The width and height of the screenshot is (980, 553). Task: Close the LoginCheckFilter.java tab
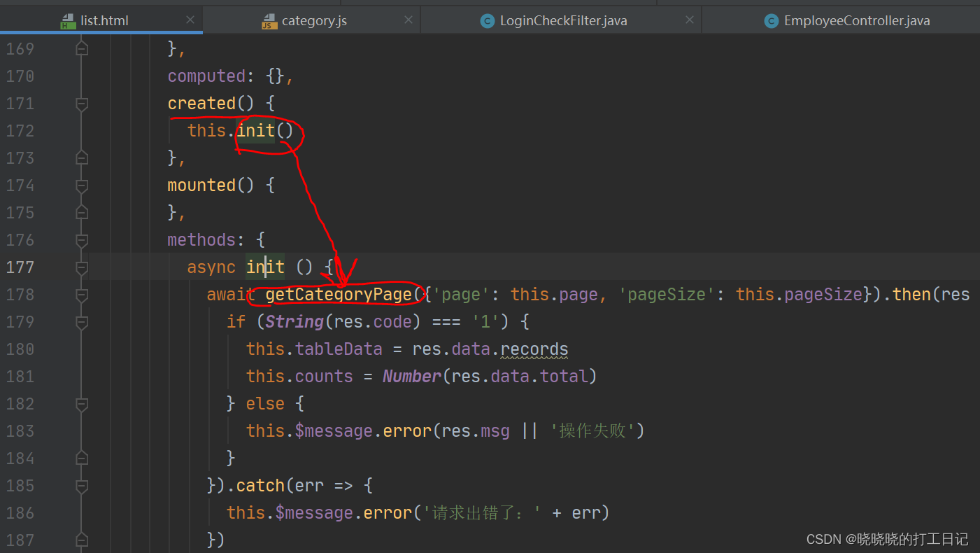690,20
